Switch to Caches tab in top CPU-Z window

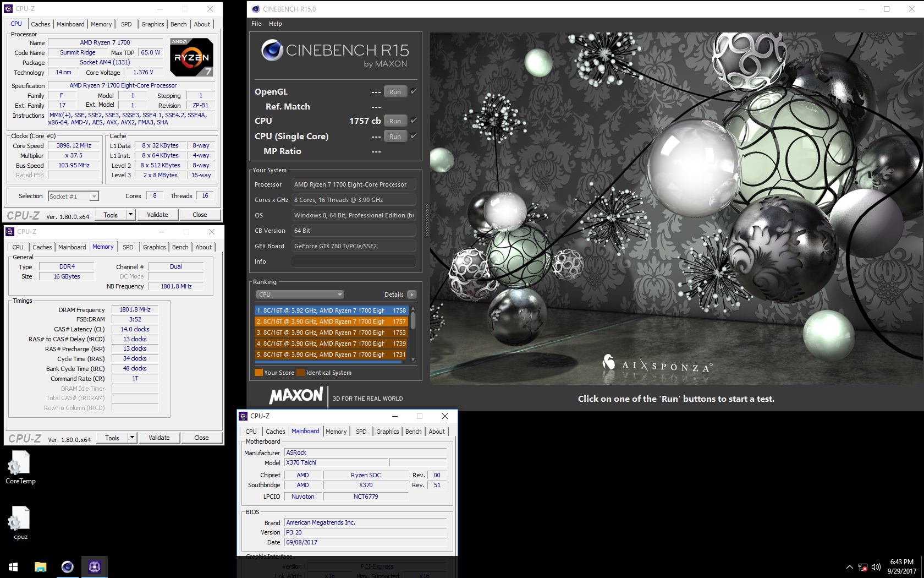pyautogui.click(x=41, y=24)
